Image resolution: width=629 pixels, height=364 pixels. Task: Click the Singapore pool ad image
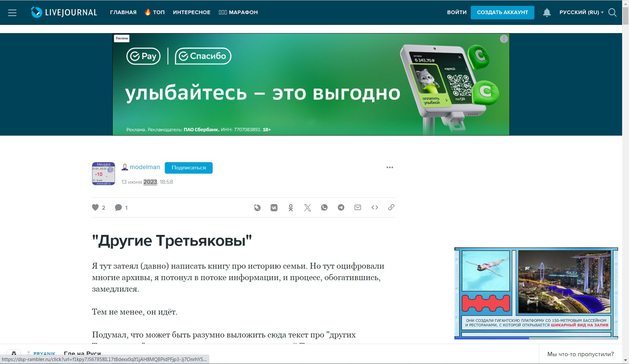pos(536,293)
